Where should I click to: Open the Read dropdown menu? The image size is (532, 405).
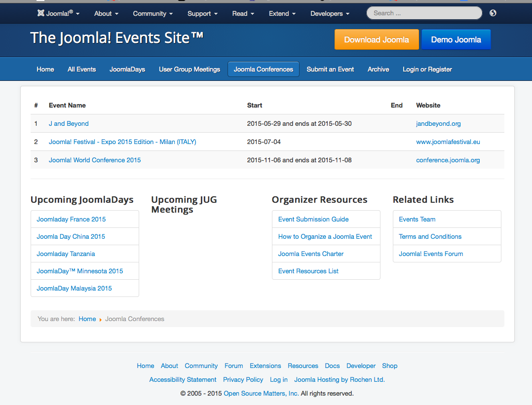pyautogui.click(x=243, y=14)
